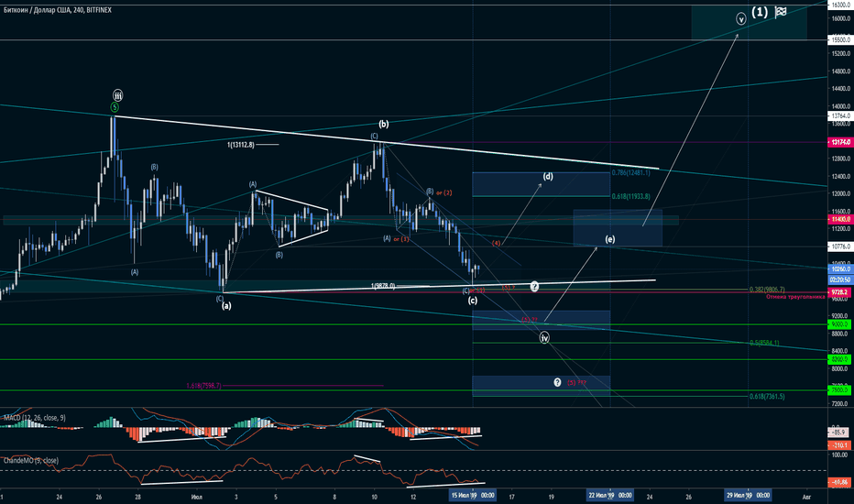Image resolution: width=854 pixels, height=504 pixels.
Task: Click the red 'or (1)' label
Action: 401,239
